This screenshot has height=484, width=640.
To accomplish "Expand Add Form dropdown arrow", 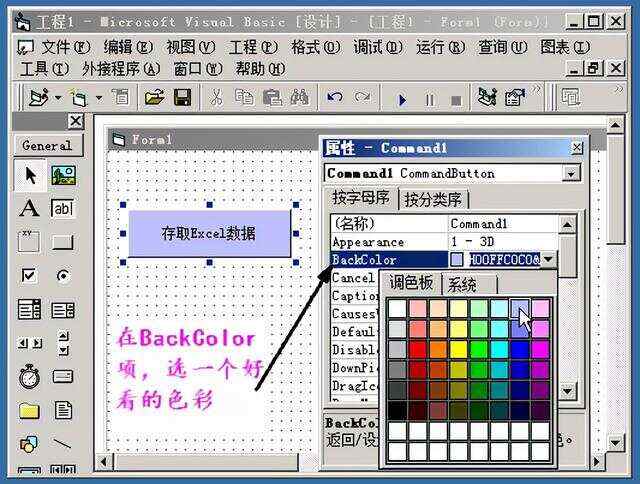I will pos(99,98).
